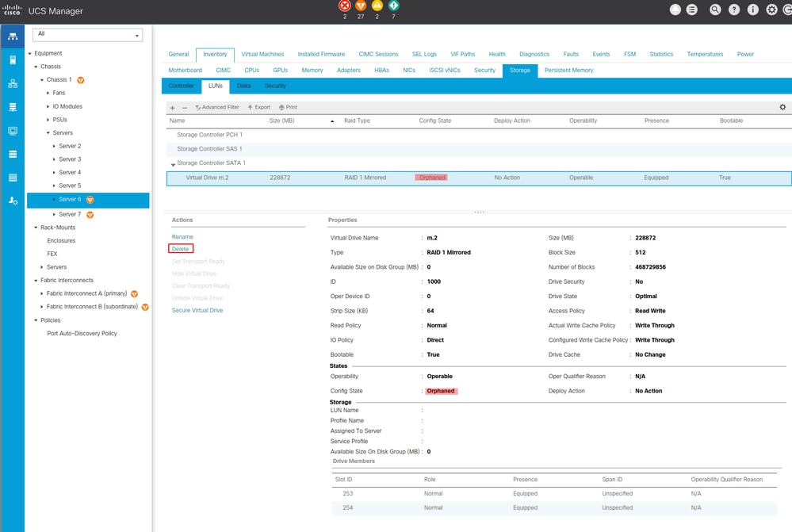Viewport: 792px width, 532px height.
Task: Open the table column settings gear
Action: pyautogui.click(x=782, y=107)
